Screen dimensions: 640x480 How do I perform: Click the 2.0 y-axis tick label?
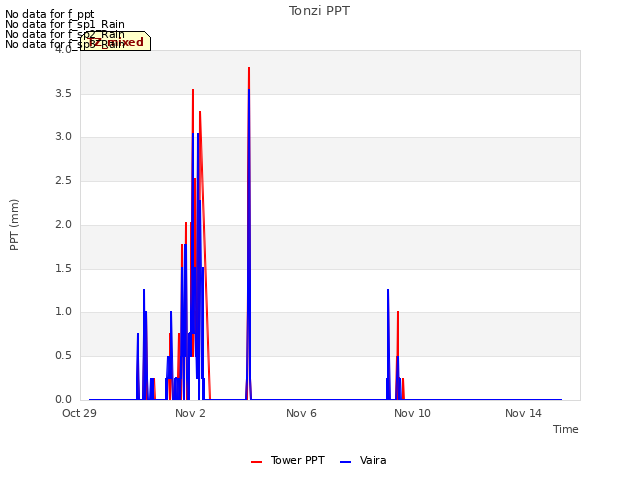[x=63, y=224]
